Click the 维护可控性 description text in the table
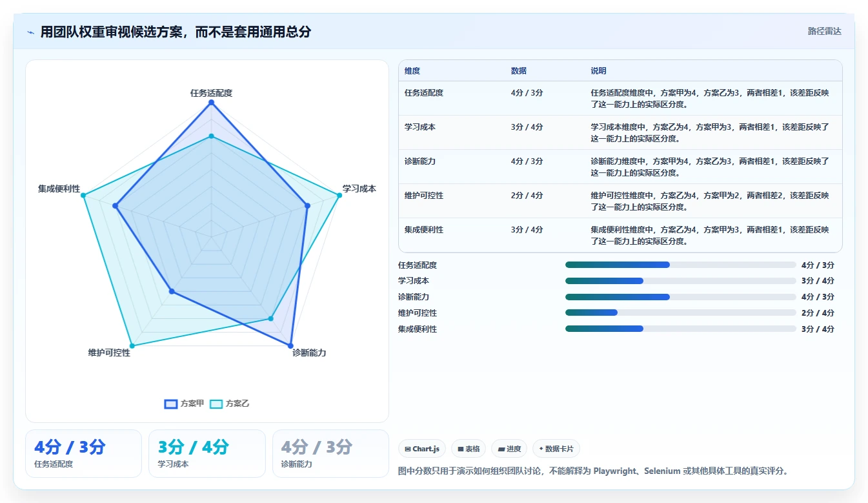The image size is (868, 503). tap(710, 201)
